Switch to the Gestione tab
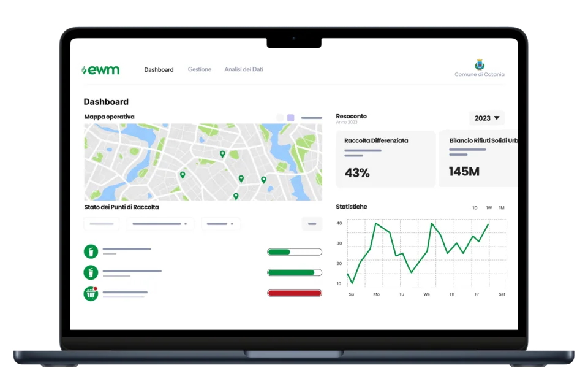Screen dimensions: 588x368 [200, 69]
